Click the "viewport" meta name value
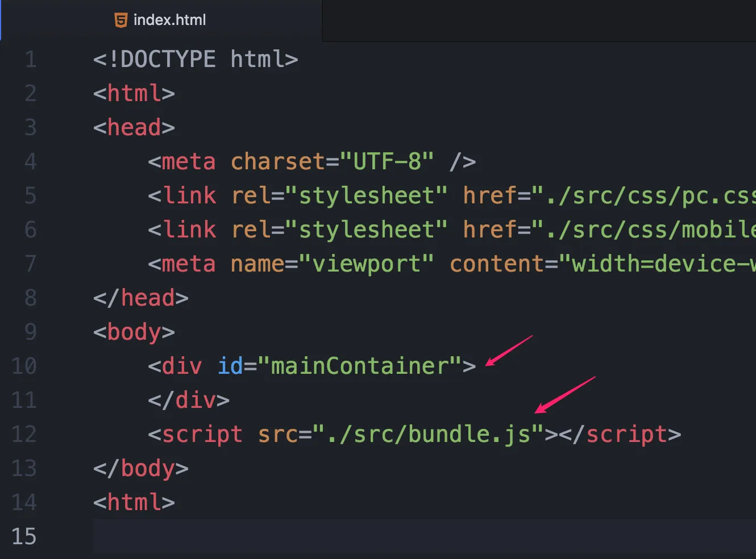Viewport: 756px width, 559px height. click(x=367, y=264)
